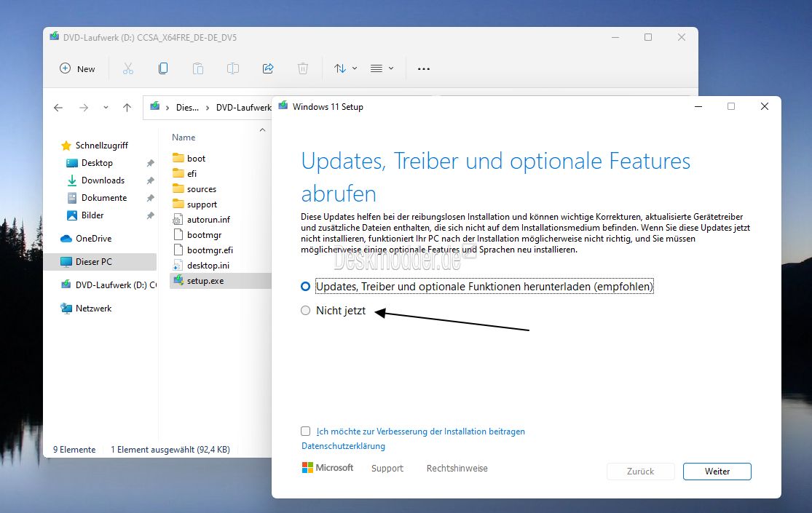The width and height of the screenshot is (812, 513).
Task: Click the Copy icon in Explorer toolbar
Action: (163, 68)
